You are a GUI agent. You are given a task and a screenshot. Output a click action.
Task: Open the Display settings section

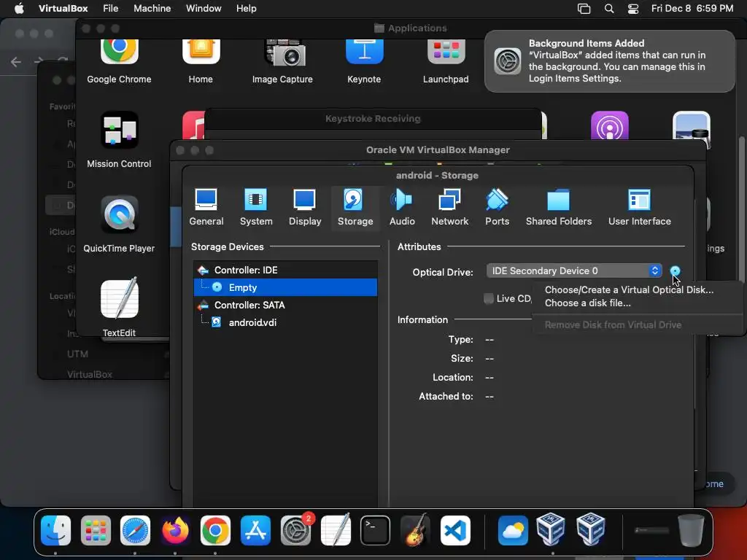pyautogui.click(x=305, y=208)
